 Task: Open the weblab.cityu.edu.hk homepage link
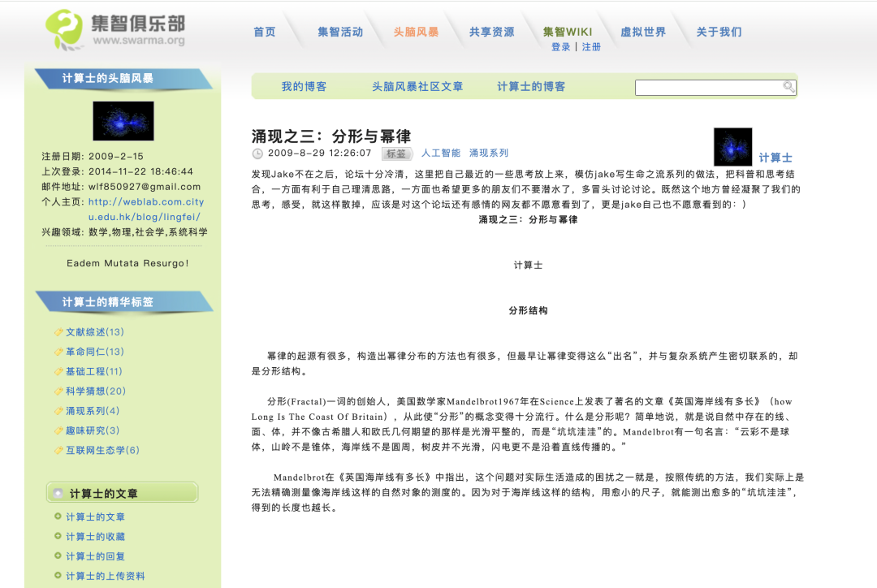point(146,210)
